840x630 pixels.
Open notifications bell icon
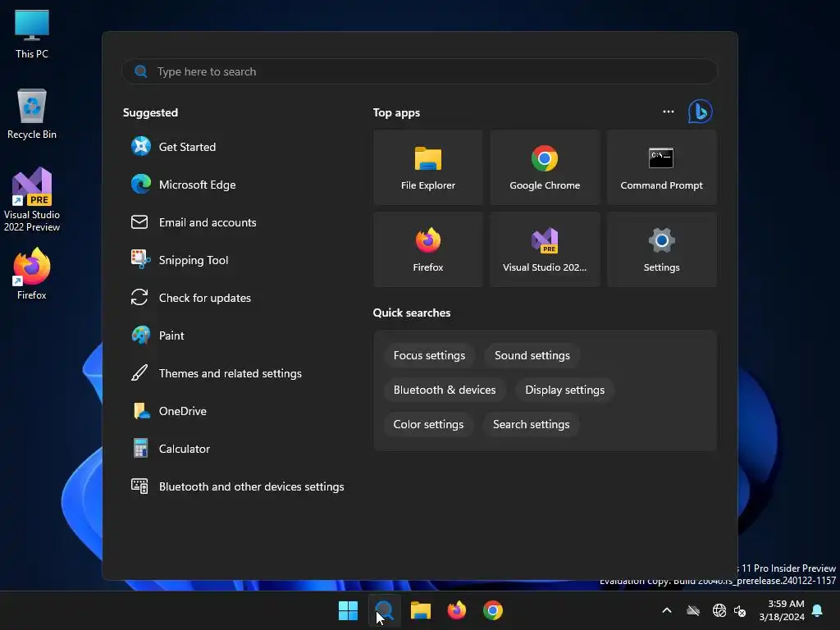point(818,610)
